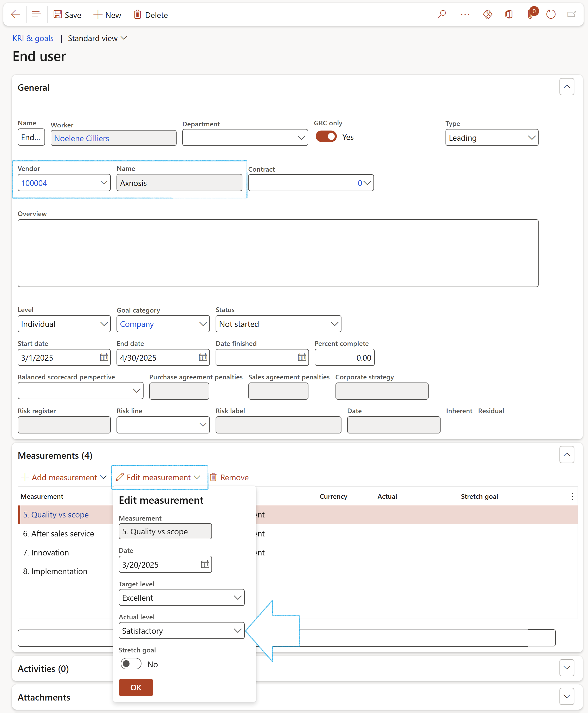The width and height of the screenshot is (588, 713).
Task: Open in Microsoft Office icon
Action: (x=509, y=15)
